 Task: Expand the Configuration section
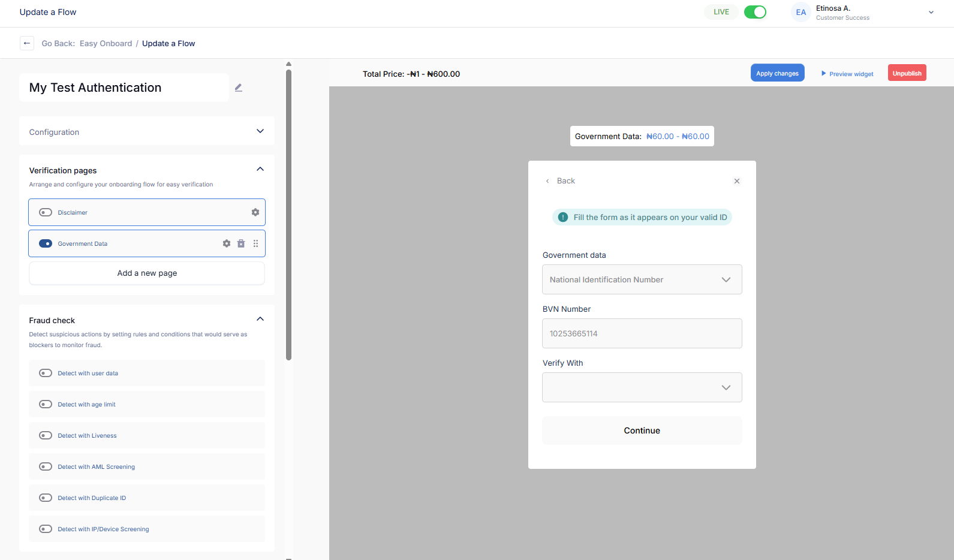260,131
